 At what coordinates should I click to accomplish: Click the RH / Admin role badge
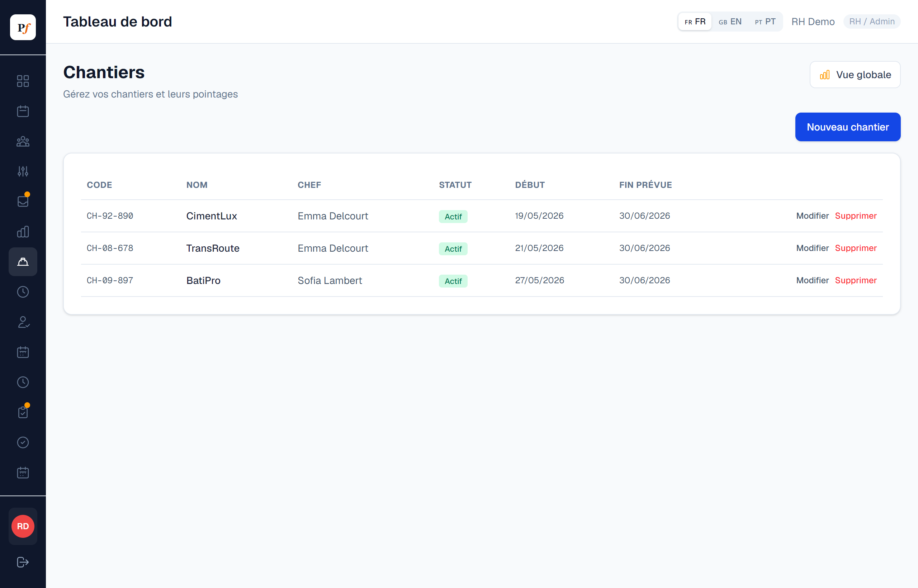(872, 22)
